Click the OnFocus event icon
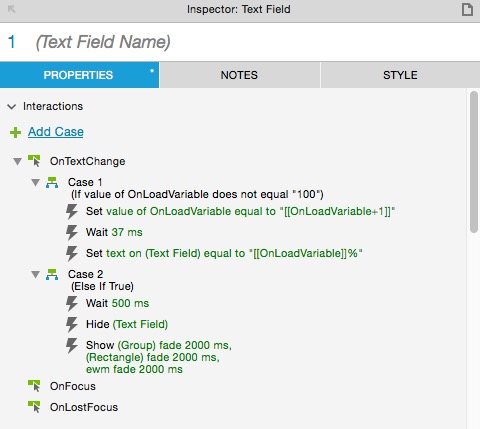 [34, 386]
